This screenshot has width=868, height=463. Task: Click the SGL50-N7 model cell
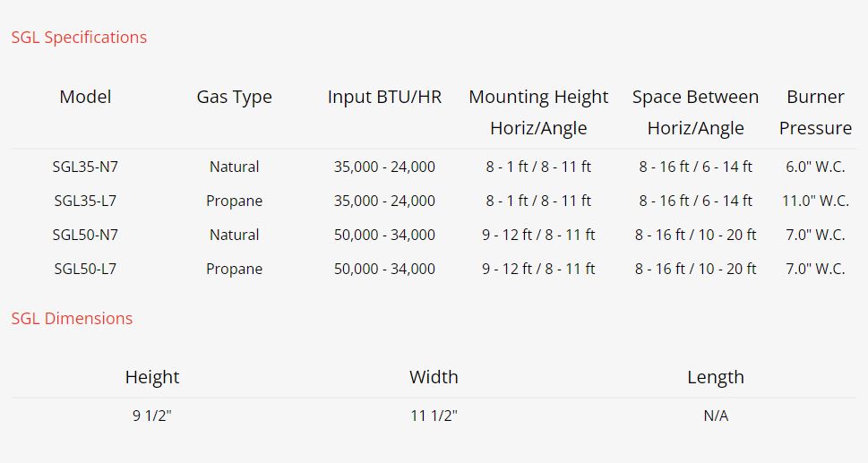[85, 235]
